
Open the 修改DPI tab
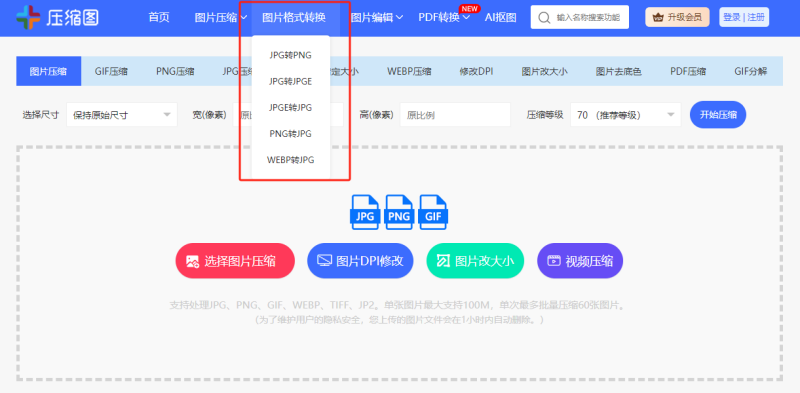[x=476, y=71]
